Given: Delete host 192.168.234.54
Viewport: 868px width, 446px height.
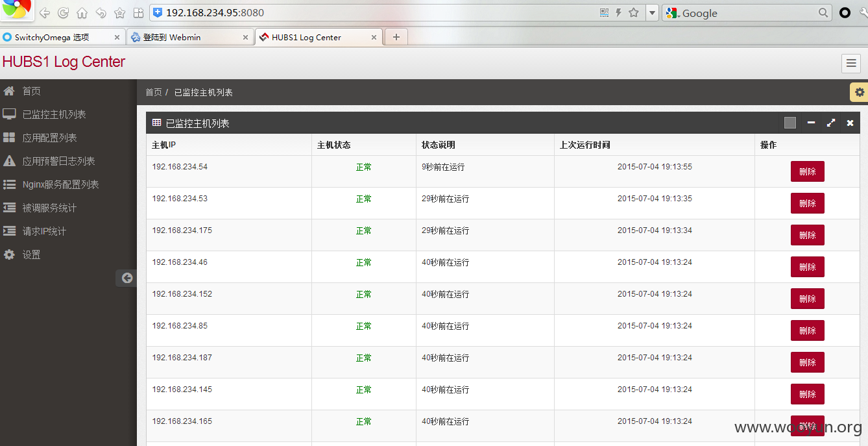Looking at the screenshot, I should click(x=807, y=171).
